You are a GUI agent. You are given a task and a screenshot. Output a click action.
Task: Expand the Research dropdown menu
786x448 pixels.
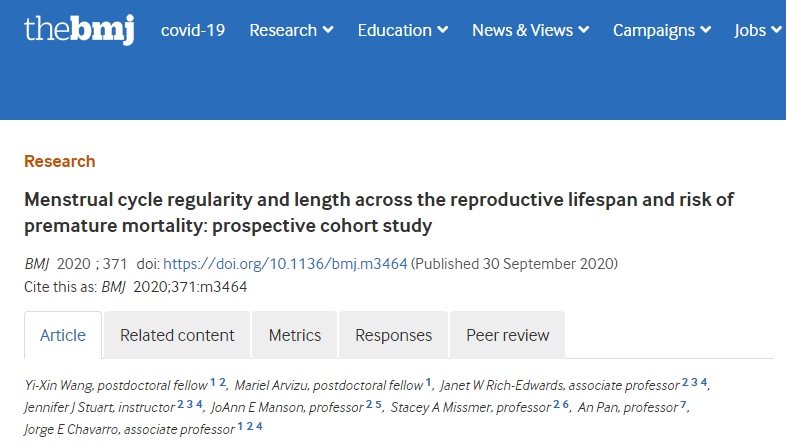291,30
